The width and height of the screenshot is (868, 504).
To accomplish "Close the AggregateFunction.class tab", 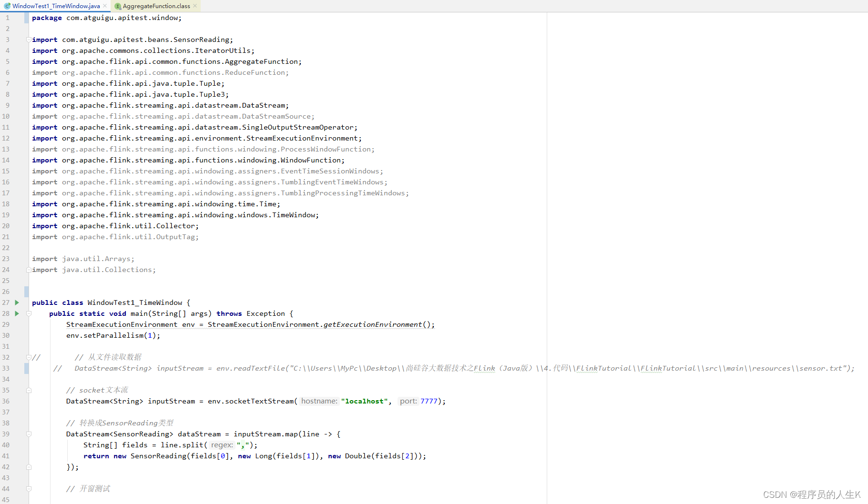I will click(x=195, y=6).
